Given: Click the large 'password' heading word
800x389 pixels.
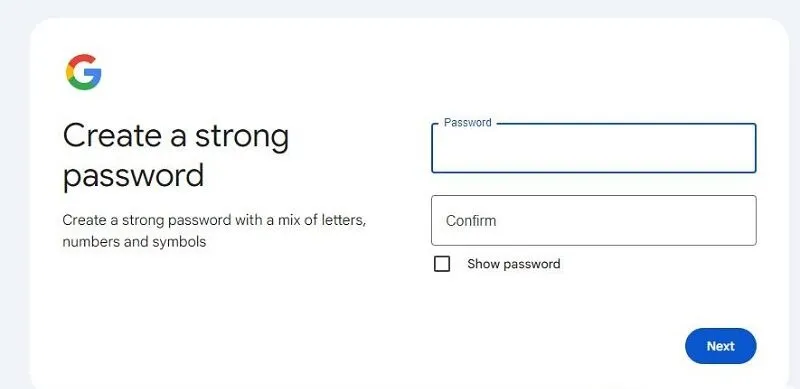Looking at the screenshot, I should pos(134,176).
